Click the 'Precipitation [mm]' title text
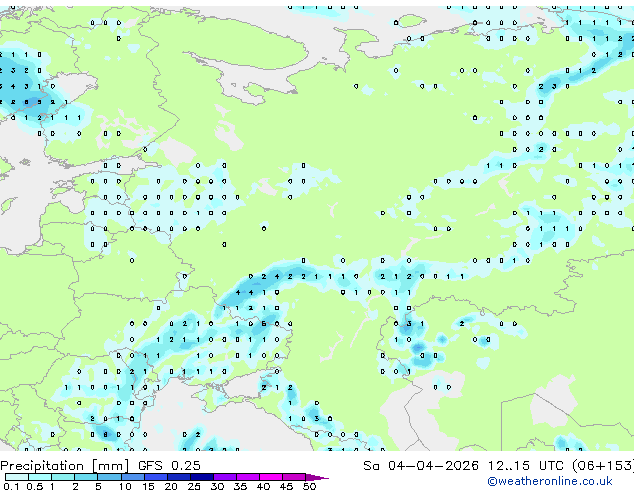Viewport: 634px width, 490px height. coord(65,466)
